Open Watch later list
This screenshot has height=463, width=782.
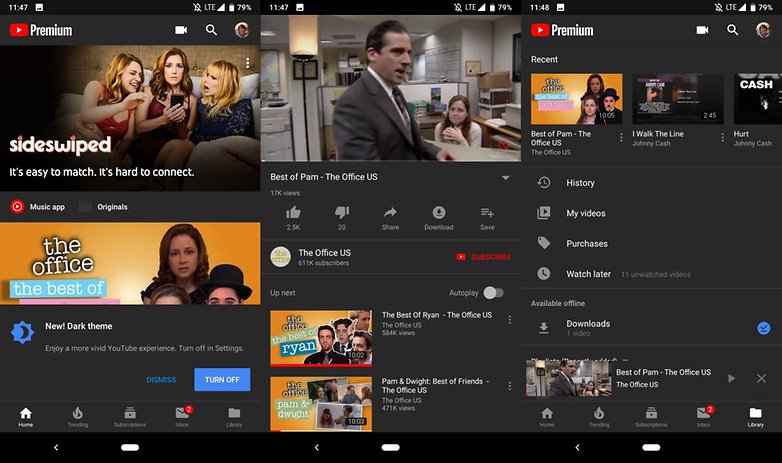coord(651,274)
